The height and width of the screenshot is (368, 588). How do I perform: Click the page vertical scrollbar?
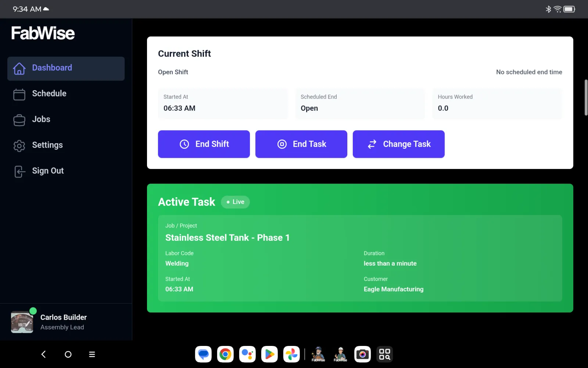click(x=586, y=98)
